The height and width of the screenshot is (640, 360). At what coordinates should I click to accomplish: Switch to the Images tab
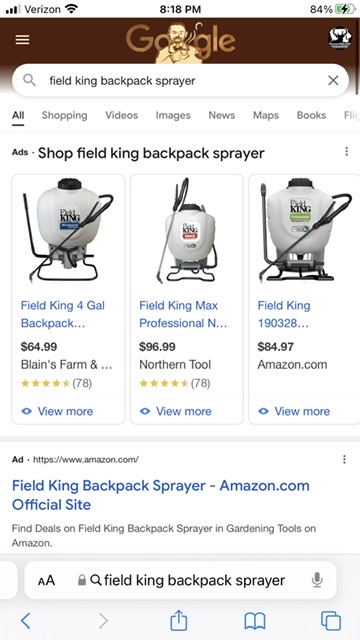tap(173, 116)
